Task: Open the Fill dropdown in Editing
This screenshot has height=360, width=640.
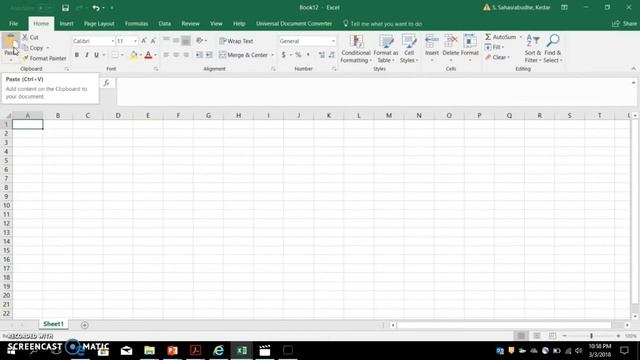Action: coord(494,47)
